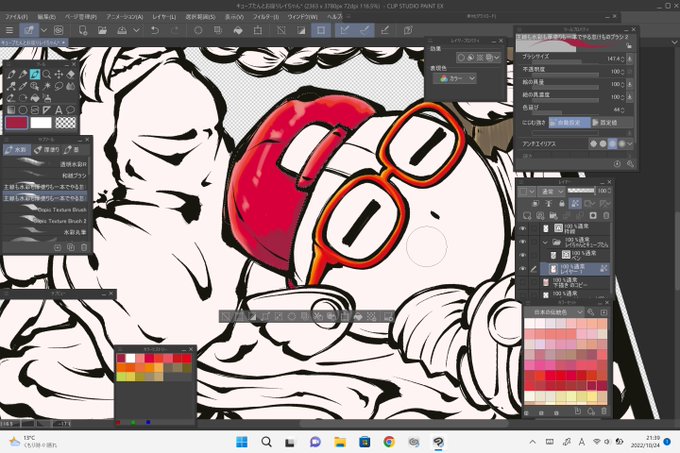Open the hamburger menu in command bar
680x453 pixels.
coord(9,30)
